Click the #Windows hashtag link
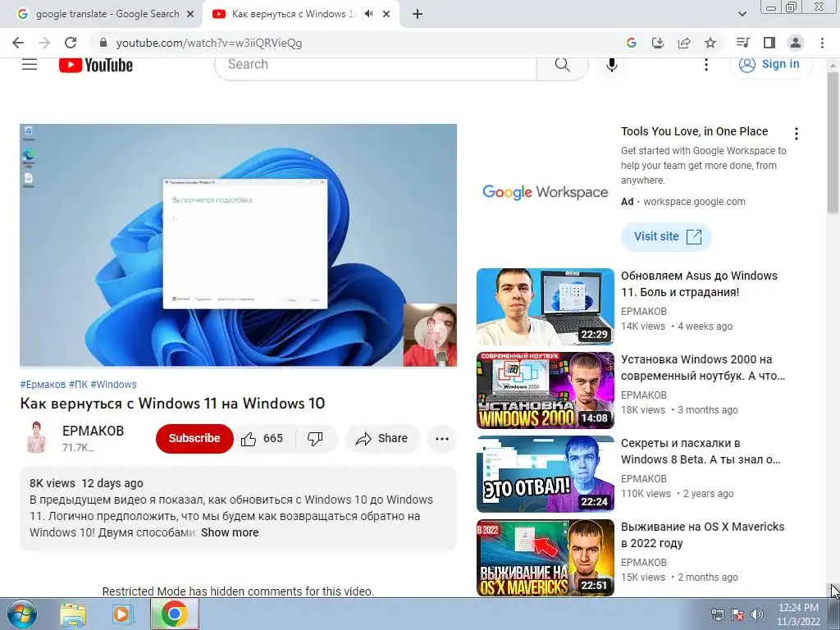The height and width of the screenshot is (630, 840). (x=113, y=385)
